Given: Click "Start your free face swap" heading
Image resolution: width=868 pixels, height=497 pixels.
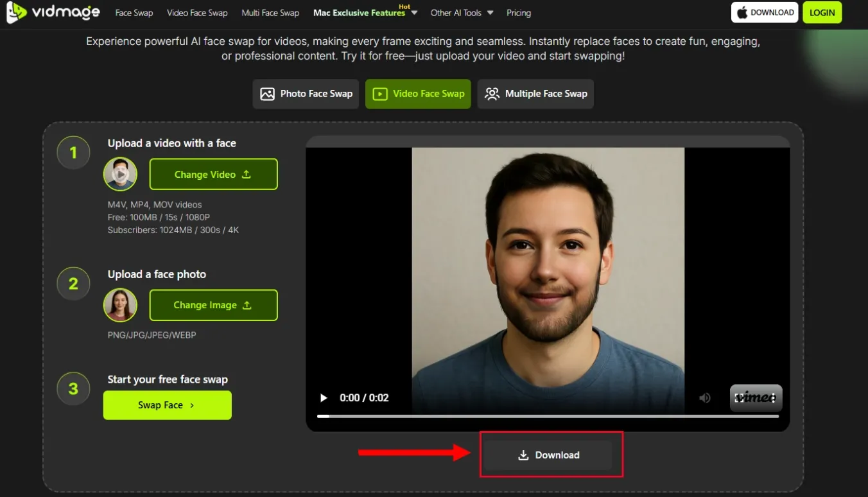Looking at the screenshot, I should [x=168, y=379].
